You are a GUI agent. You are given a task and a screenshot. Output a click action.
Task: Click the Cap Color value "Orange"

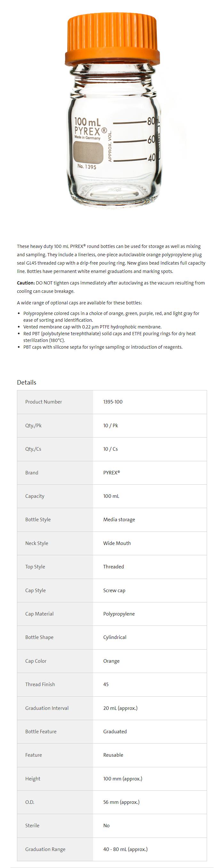click(x=111, y=661)
